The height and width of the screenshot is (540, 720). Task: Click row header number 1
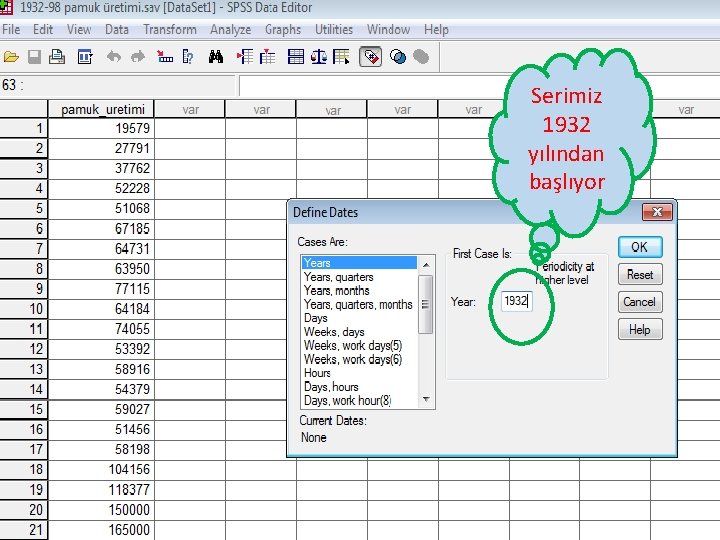pos(24,128)
